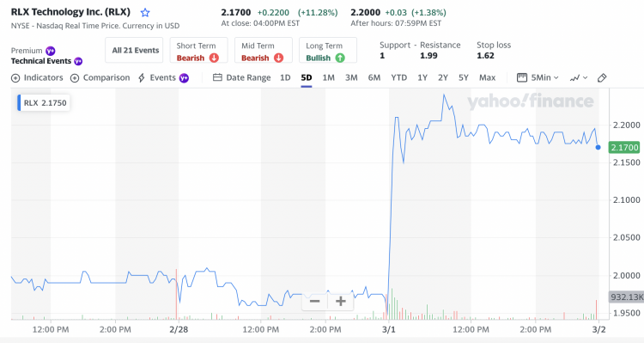
Task: Expand the 5Min interval dropdown
Action: tap(538, 77)
